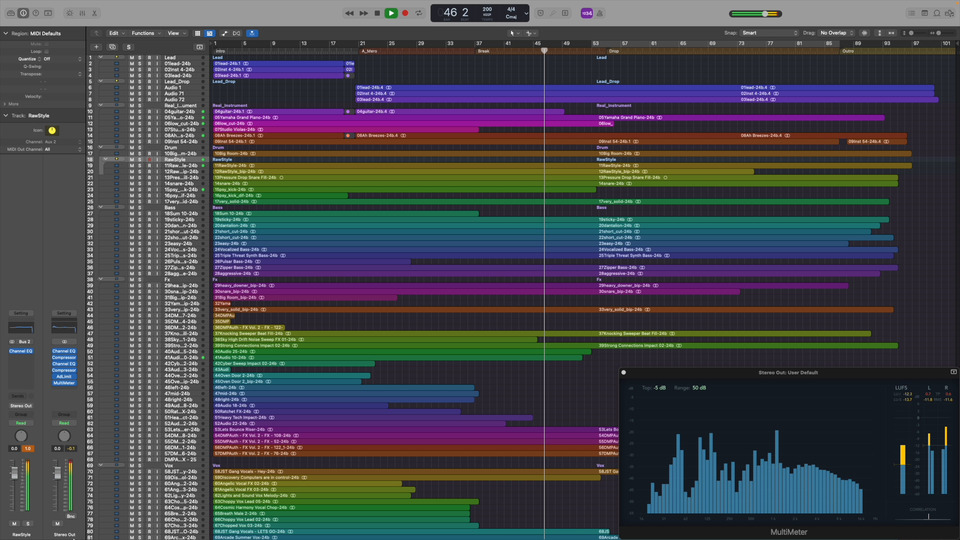Toggle Cycle mode

coord(419,13)
